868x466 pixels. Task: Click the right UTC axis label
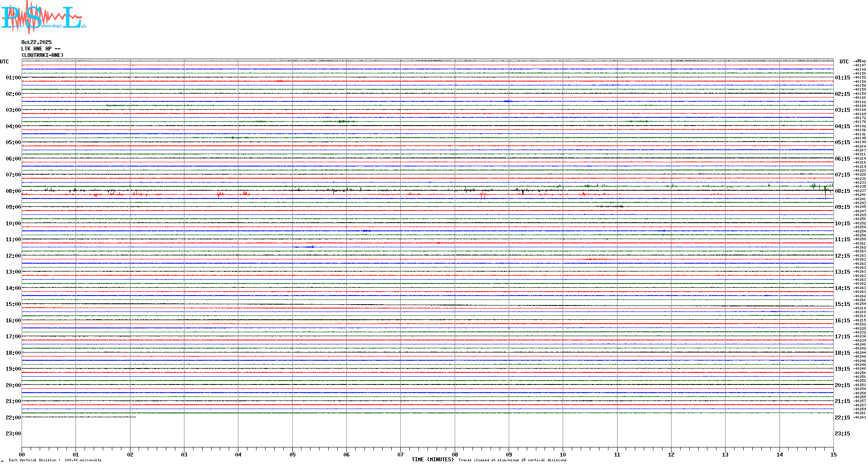click(844, 62)
